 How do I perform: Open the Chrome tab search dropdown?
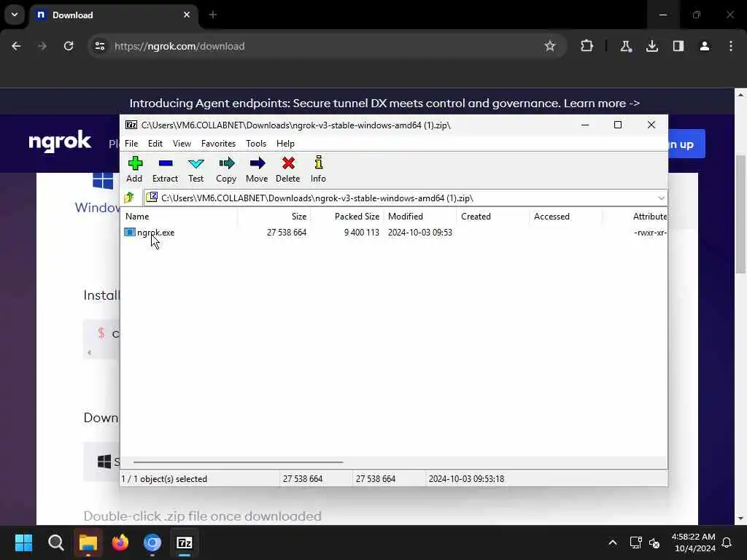pyautogui.click(x=15, y=15)
